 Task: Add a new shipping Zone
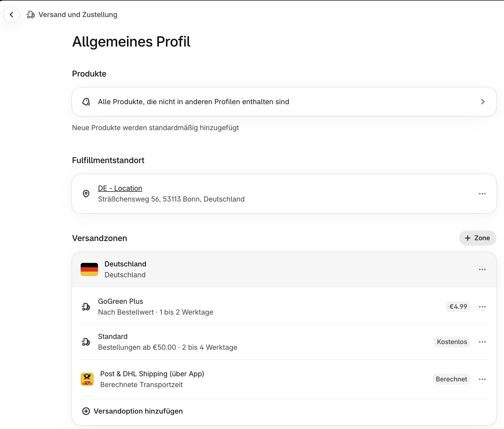pos(477,238)
